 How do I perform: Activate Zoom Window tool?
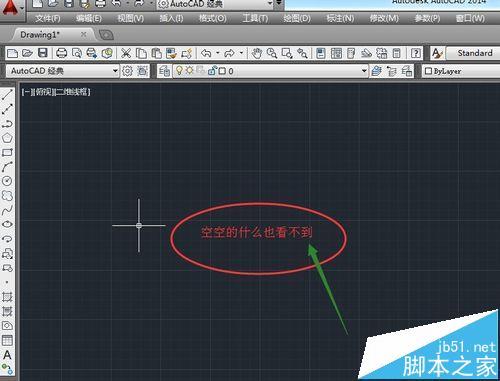click(x=287, y=53)
